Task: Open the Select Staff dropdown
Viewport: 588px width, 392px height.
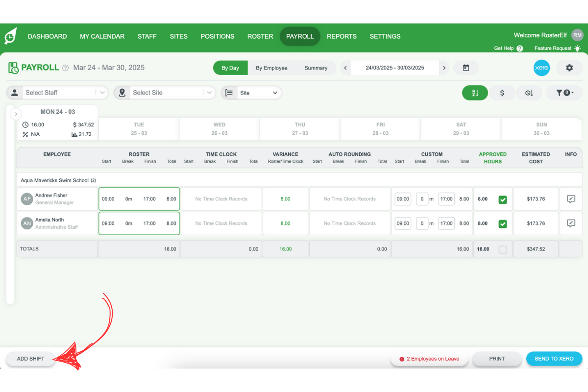Action: (64, 93)
